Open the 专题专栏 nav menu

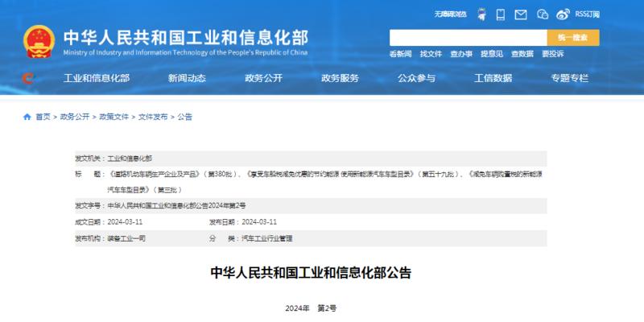(570, 78)
